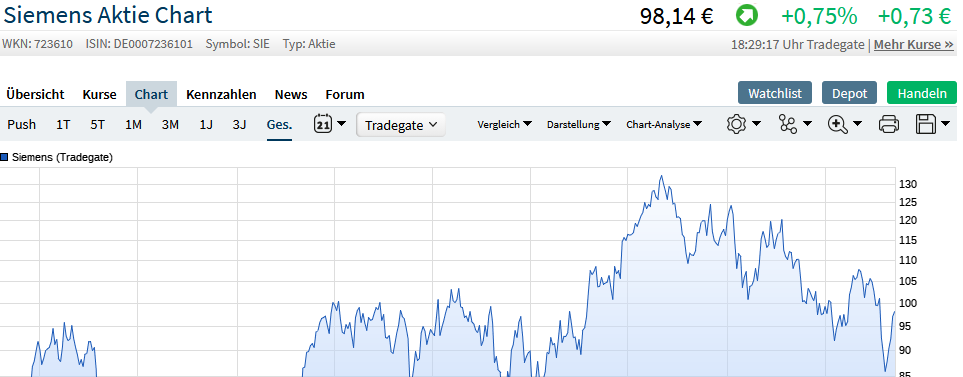
Task: Click the green Handeln button
Action: coord(922,93)
